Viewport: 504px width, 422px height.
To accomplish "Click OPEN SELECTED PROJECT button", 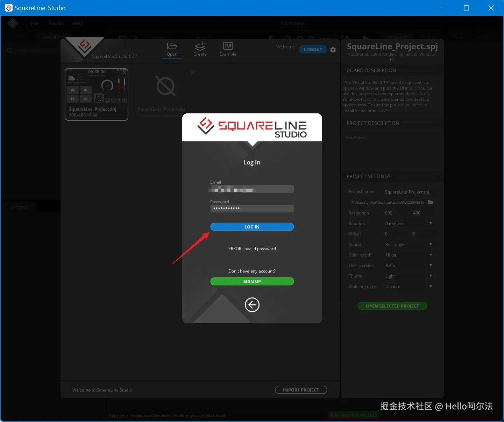I will [392, 306].
